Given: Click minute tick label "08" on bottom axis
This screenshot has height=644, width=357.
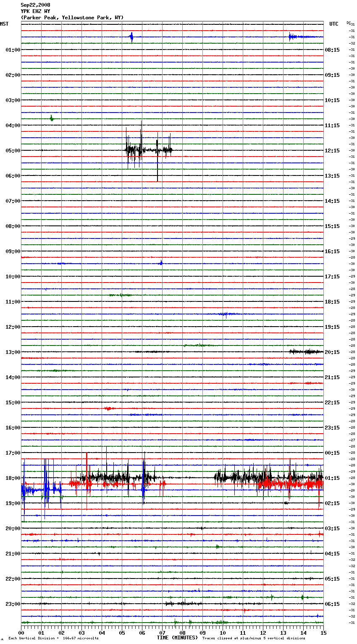Looking at the screenshot, I should point(183,633).
